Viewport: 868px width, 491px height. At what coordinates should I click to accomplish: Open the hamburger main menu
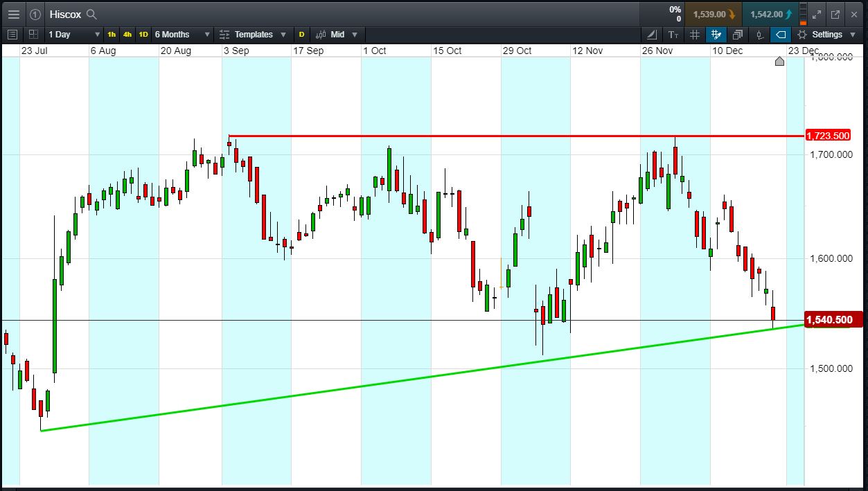tap(13, 14)
